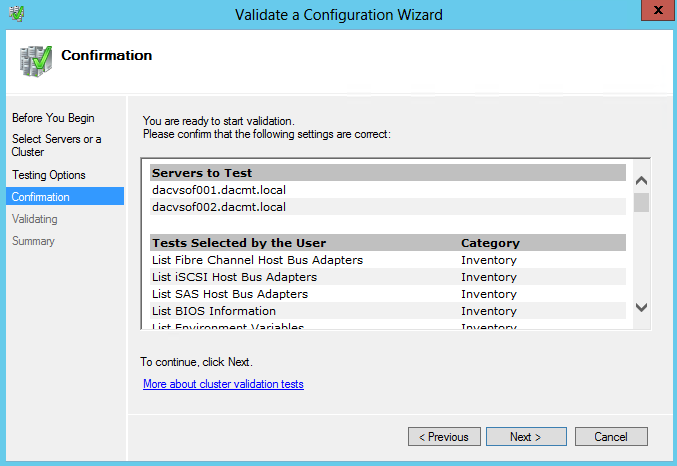
Task: Click the Previous button
Action: point(444,437)
